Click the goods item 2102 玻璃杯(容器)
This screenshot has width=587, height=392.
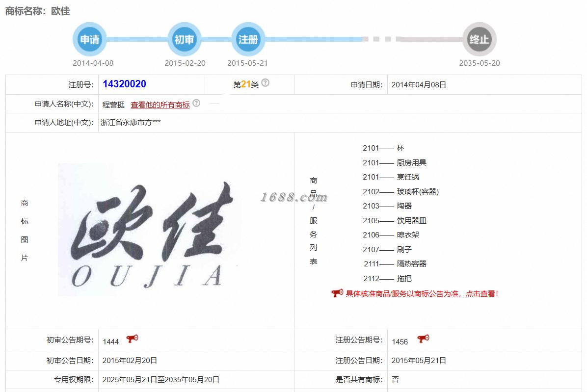tap(400, 191)
